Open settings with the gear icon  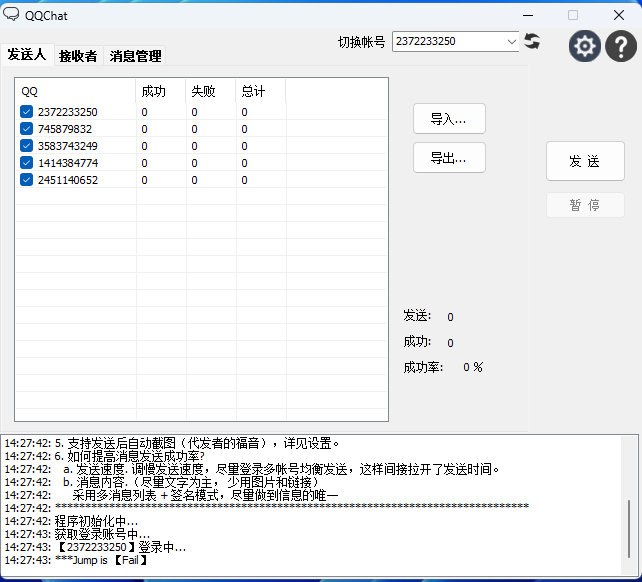(585, 46)
